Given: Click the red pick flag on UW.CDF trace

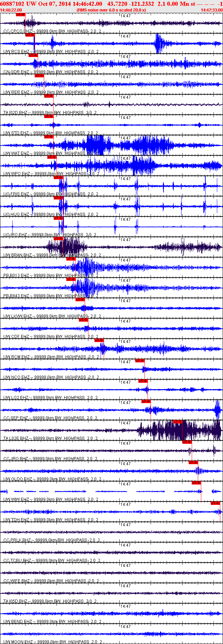Looking at the screenshot, I should pos(83,320).
